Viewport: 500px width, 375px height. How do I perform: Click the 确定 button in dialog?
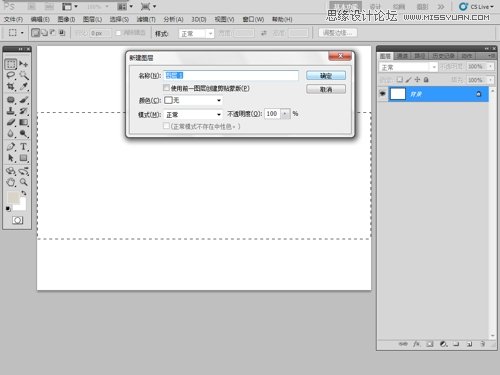[x=326, y=76]
